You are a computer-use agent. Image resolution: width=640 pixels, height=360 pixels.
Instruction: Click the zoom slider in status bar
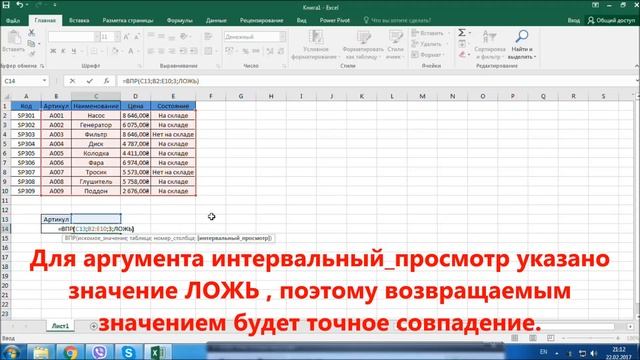590,338
